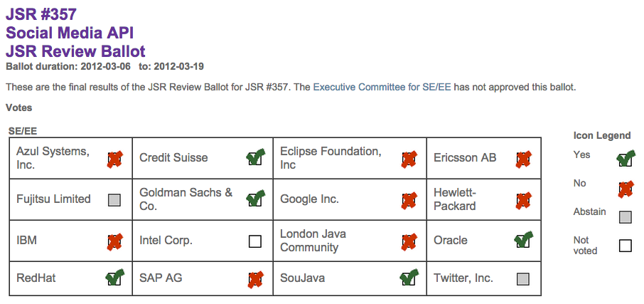Click London Java Community's red X icon

(x=409, y=242)
